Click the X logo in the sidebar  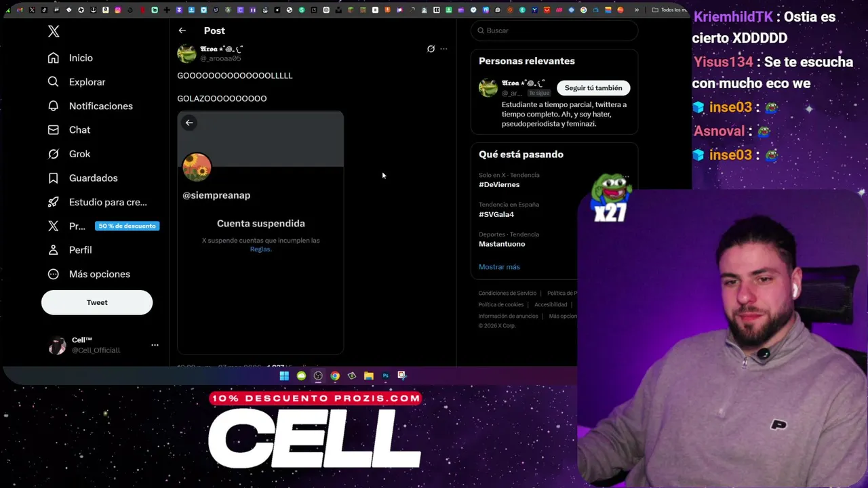tap(54, 31)
